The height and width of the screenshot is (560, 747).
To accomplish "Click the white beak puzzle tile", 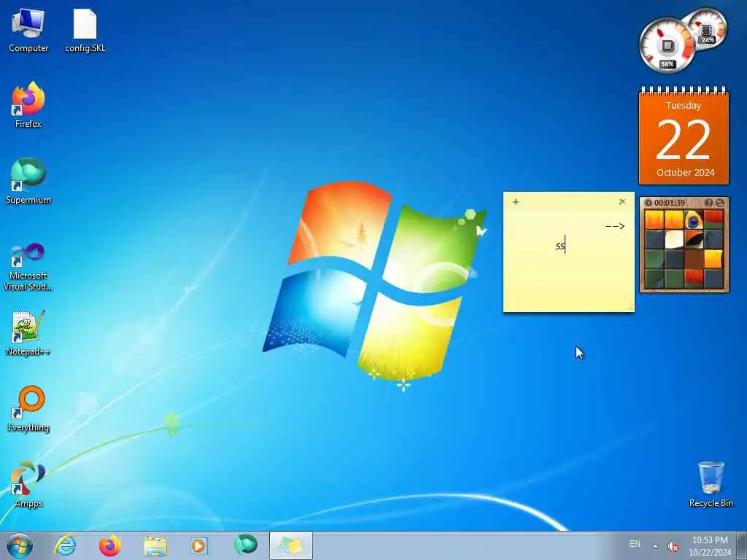I will click(x=674, y=240).
